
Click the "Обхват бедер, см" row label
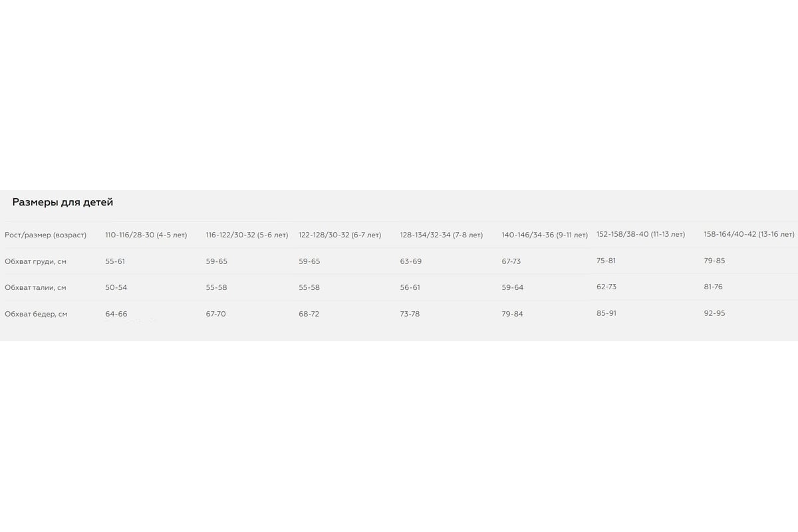pyautogui.click(x=36, y=314)
